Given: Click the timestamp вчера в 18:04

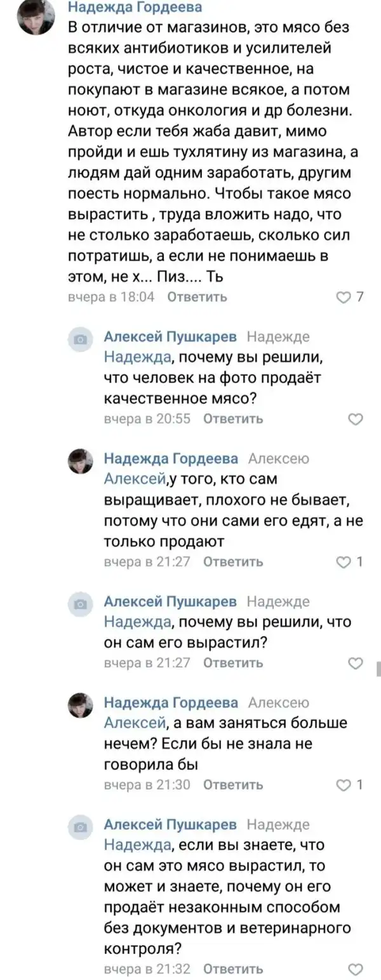Looking at the screenshot, I should [112, 297].
